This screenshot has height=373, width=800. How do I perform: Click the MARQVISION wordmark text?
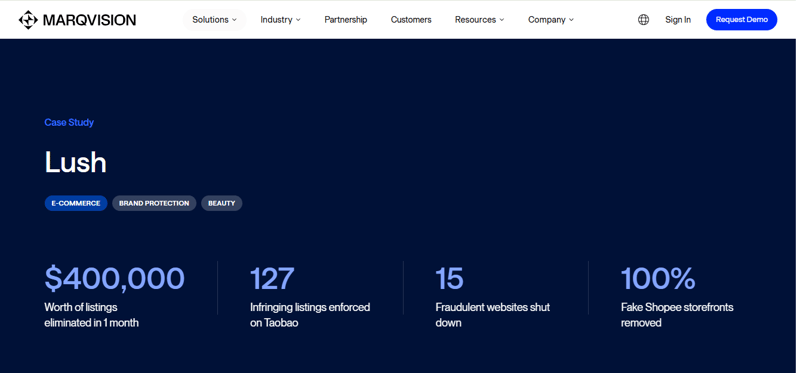(x=89, y=20)
